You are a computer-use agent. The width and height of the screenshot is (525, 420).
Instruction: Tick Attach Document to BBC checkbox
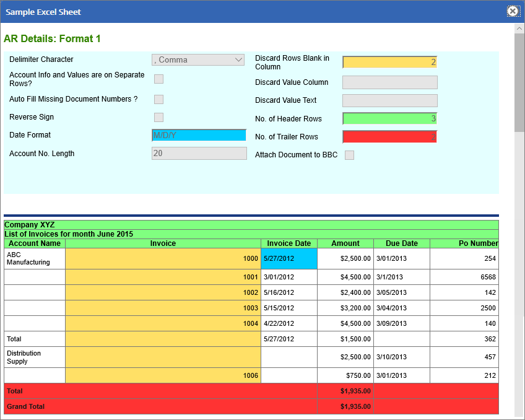[350, 155]
